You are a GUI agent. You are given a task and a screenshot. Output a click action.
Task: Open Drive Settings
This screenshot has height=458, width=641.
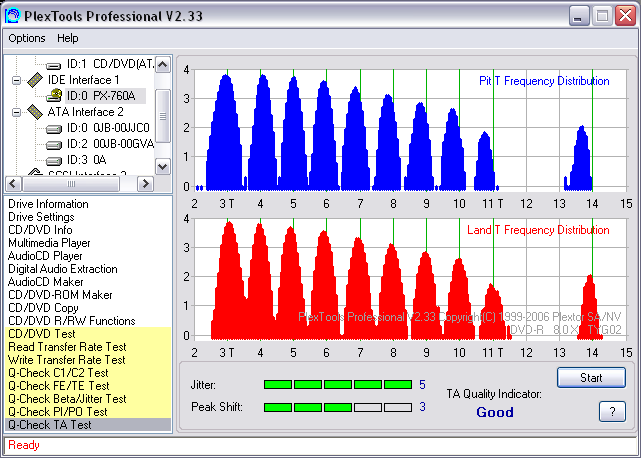(41, 217)
